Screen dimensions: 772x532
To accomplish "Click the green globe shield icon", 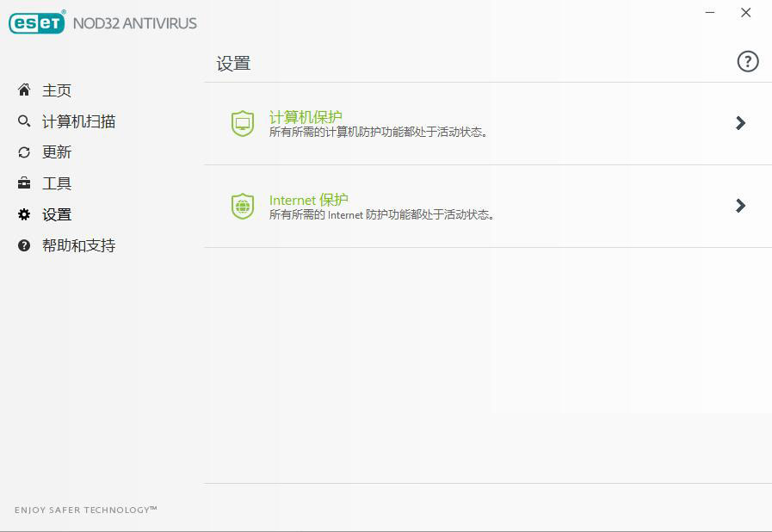I will point(243,207).
